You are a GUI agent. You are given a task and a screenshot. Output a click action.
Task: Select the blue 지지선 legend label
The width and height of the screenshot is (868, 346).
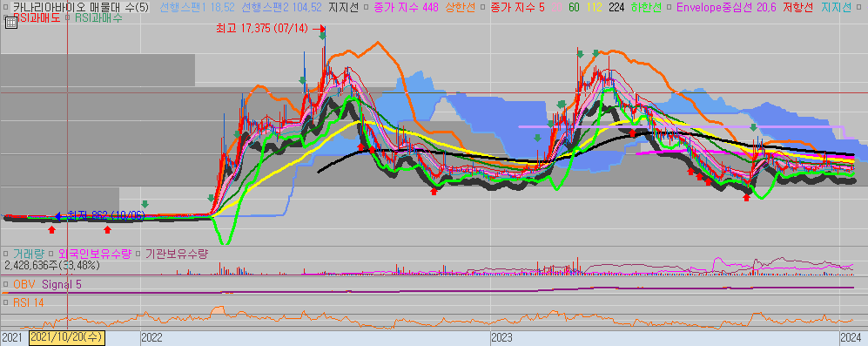(x=836, y=8)
